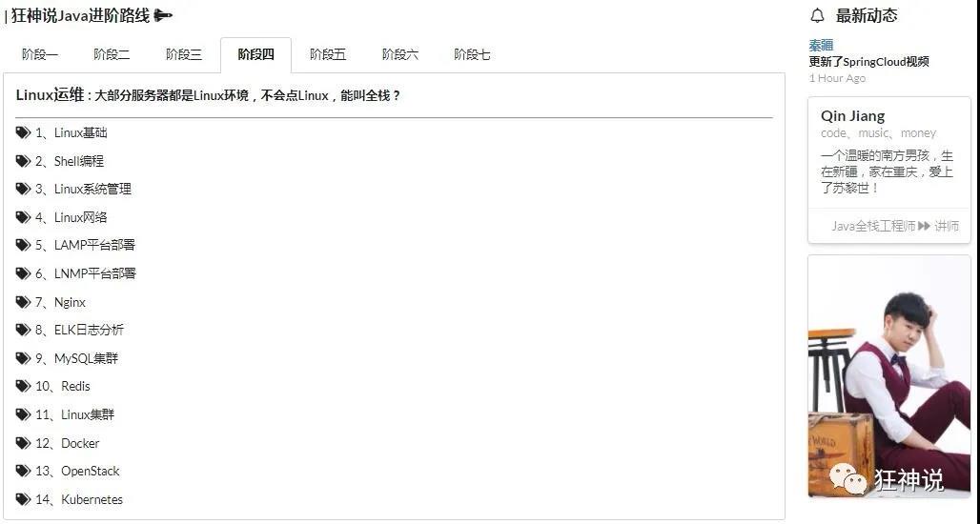Click the tag icon next to Shell编程
Screen dimensions: 980x524
(x=23, y=161)
